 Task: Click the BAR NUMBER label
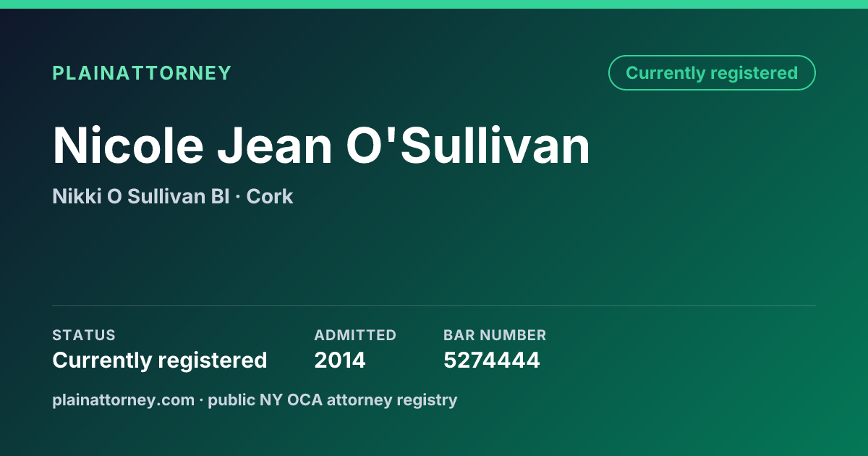(495, 335)
